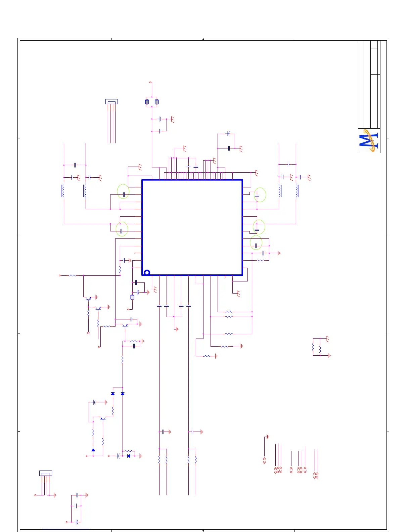Select the second inductor coil from the left
This screenshot has width=411, height=532.
pyautogui.click(x=85, y=191)
